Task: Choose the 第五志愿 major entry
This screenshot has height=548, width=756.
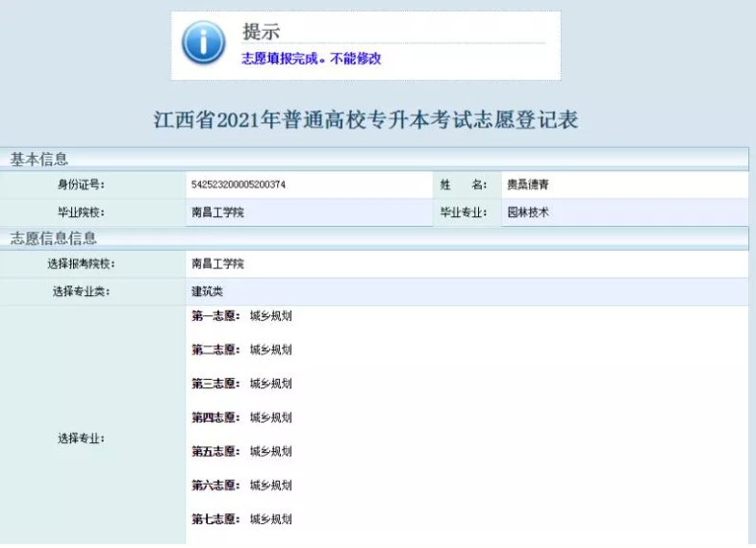Action: [241, 451]
